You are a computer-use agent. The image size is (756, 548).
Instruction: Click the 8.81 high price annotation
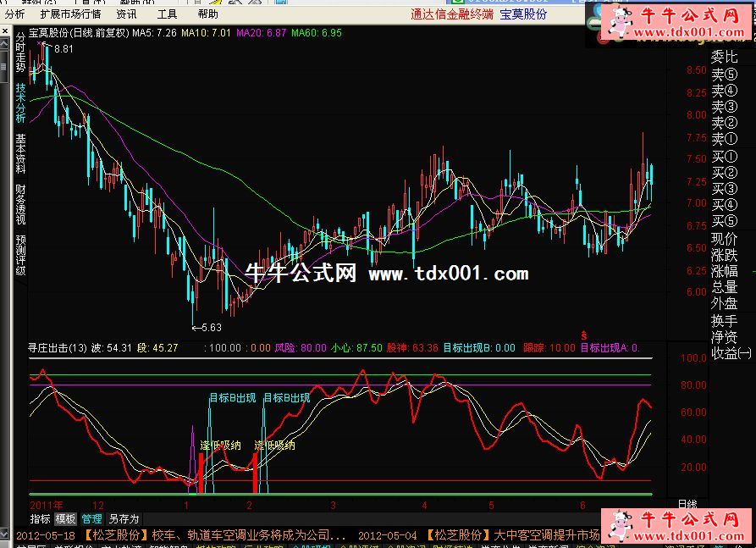(63, 49)
